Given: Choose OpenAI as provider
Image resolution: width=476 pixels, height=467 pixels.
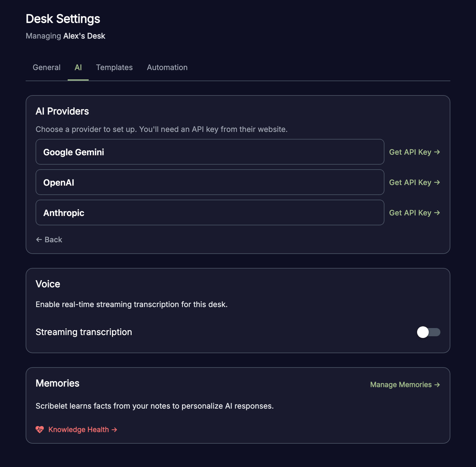Looking at the screenshot, I should coord(210,182).
